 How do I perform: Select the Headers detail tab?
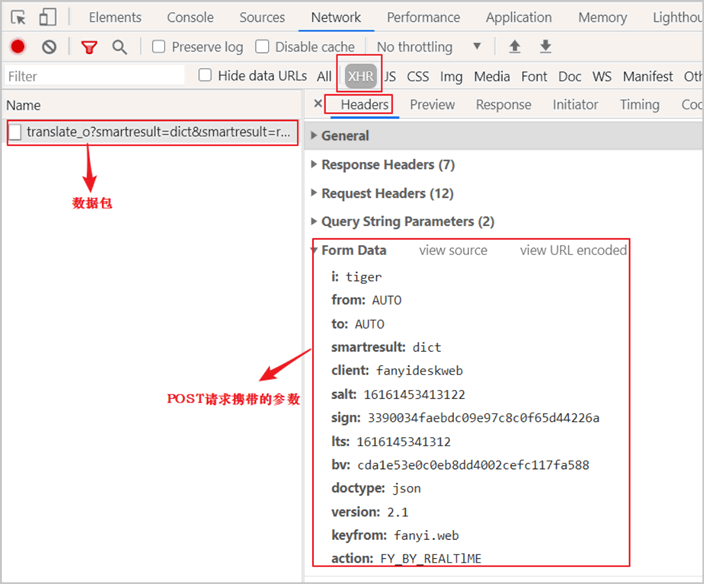pos(364,104)
